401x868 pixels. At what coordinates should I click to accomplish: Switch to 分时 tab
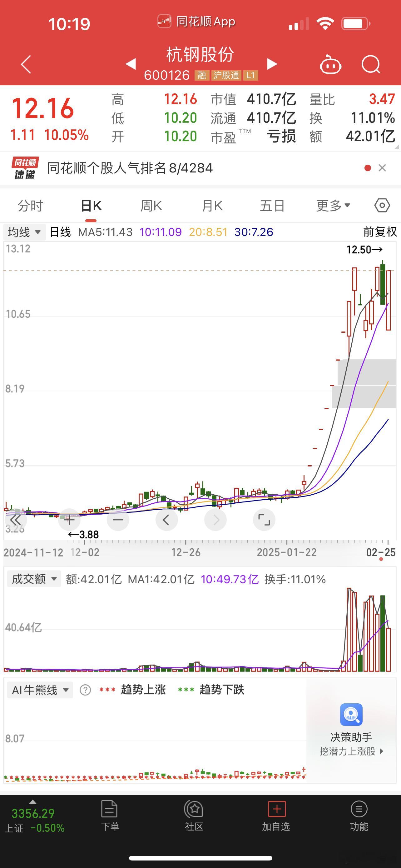point(30,206)
